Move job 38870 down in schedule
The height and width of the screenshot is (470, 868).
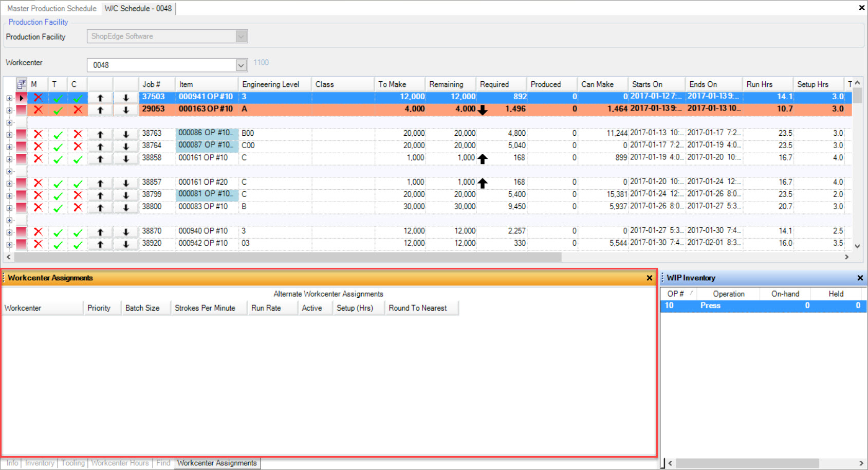point(126,232)
